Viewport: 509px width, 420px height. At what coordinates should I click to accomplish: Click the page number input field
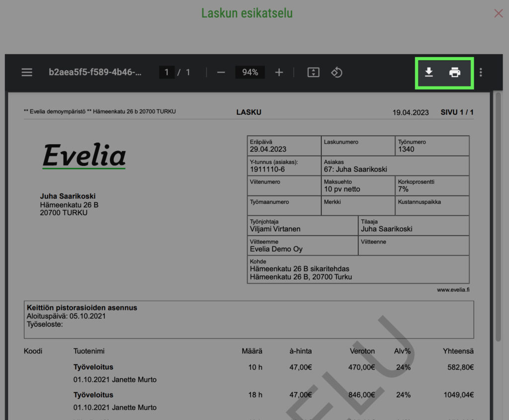[x=167, y=72]
